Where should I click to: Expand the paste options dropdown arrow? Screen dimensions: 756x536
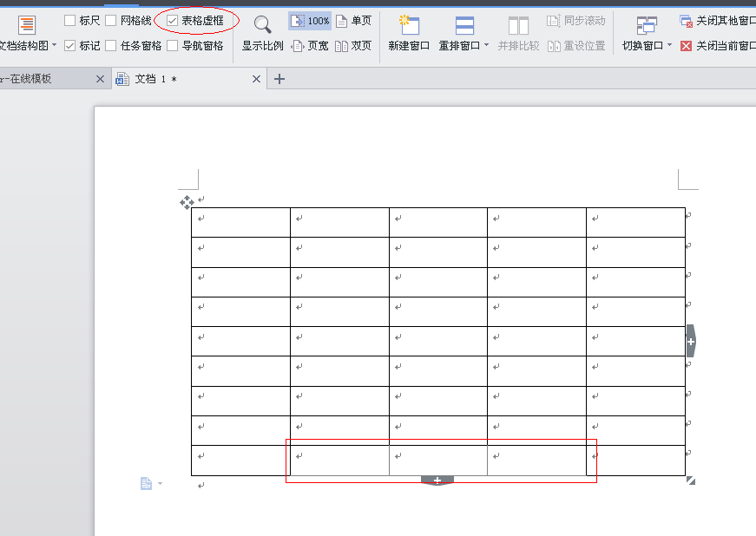pyautogui.click(x=160, y=483)
